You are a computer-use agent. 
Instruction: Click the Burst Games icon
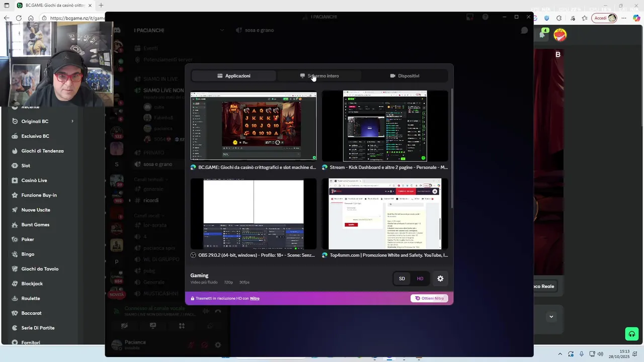(15, 225)
